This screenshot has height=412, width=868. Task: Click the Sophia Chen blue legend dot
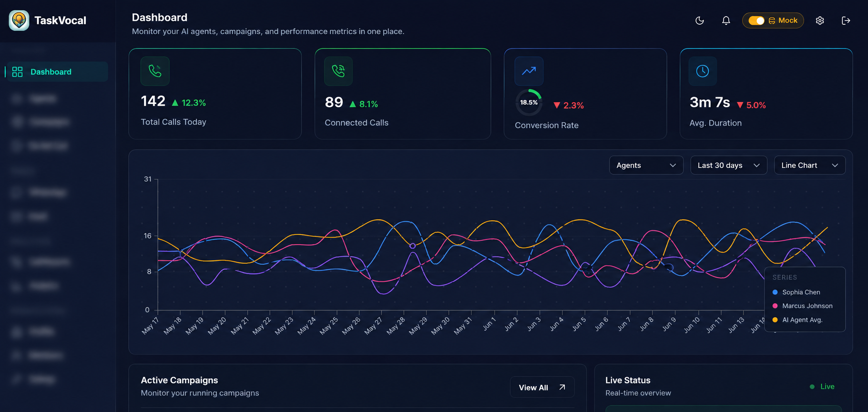click(775, 292)
